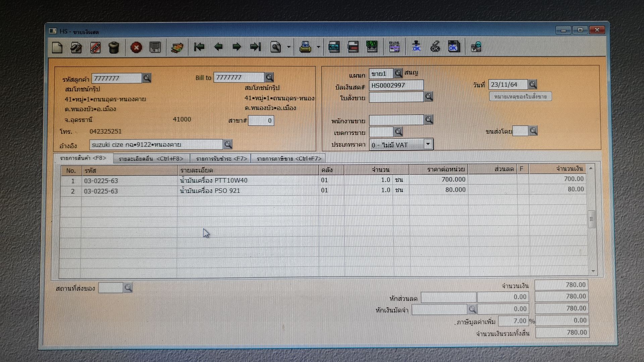
Task: Open รายการภาษีขาย <Ctrl+F7> tab
Action: tap(289, 159)
